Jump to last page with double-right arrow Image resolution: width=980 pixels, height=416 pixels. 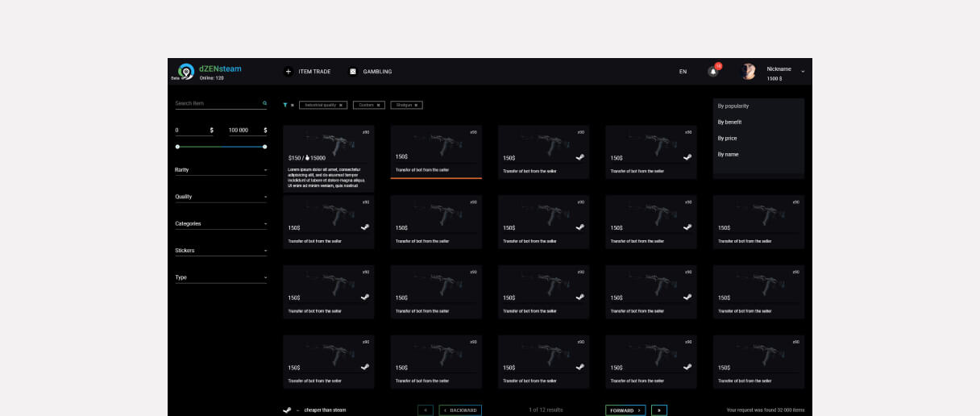click(x=659, y=410)
